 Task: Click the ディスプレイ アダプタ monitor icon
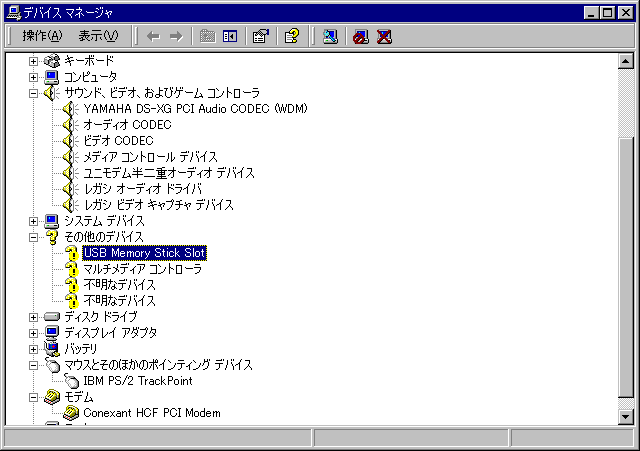tap(52, 333)
